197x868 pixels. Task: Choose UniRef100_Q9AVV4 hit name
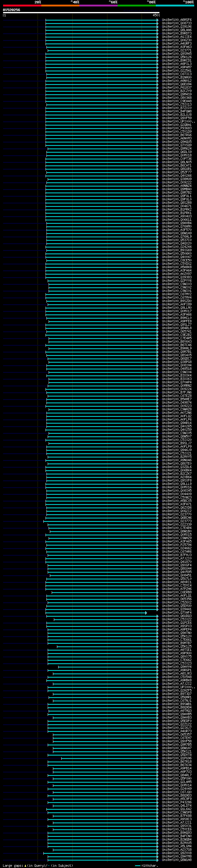coord(176,667)
